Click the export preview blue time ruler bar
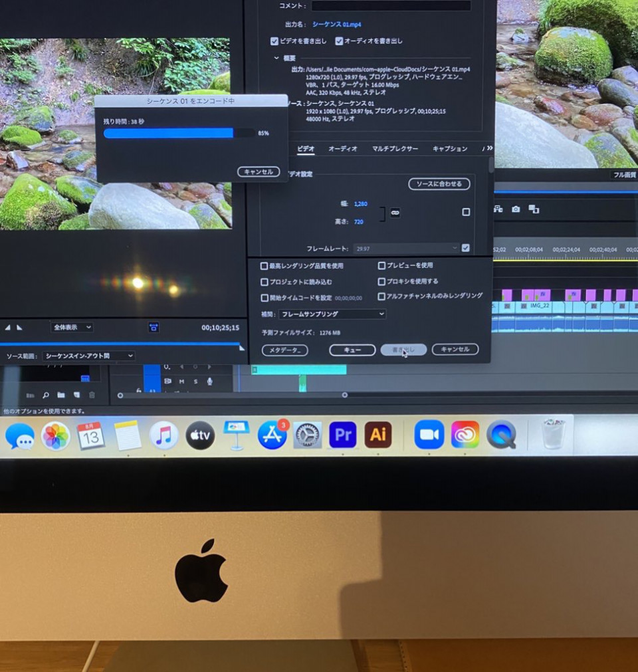This screenshot has height=672, width=638. (x=120, y=343)
